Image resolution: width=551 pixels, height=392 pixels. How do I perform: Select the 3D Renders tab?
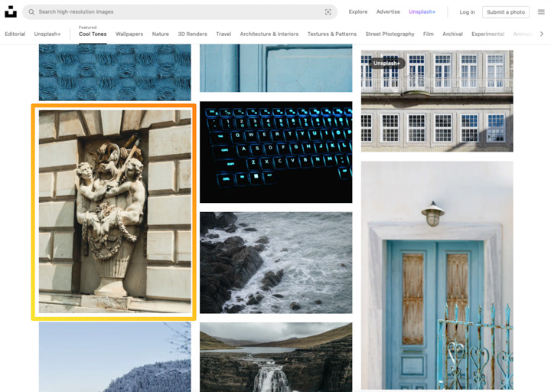click(x=192, y=34)
